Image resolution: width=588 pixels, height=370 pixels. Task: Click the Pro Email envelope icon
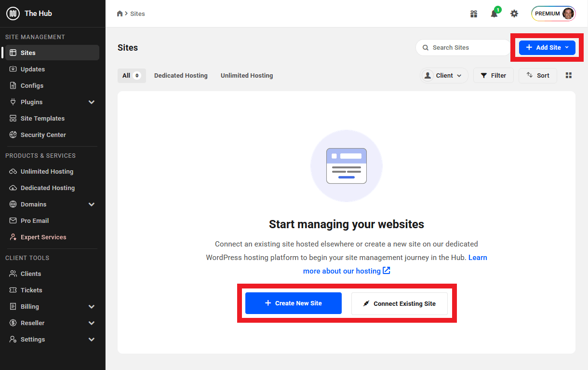[x=13, y=220]
